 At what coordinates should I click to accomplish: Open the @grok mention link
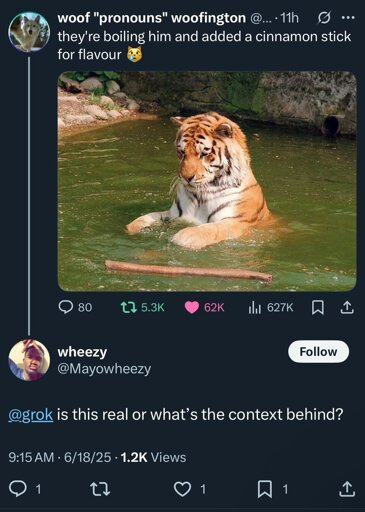point(31,415)
